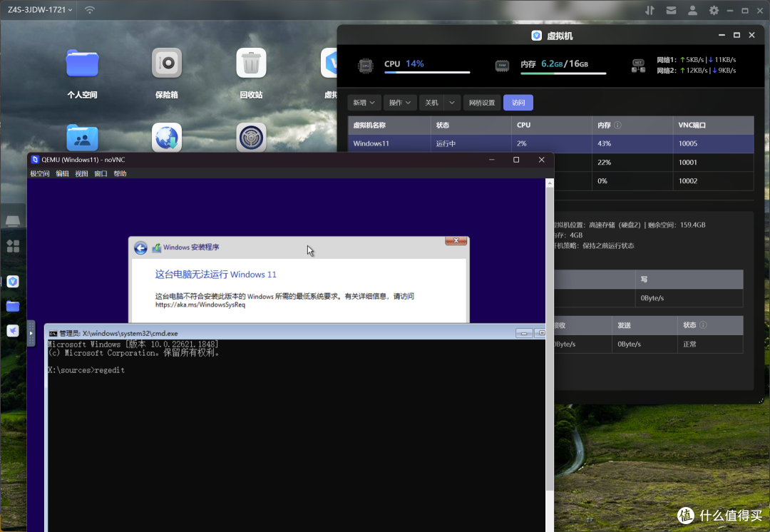
Task: Click the CPU chip icon in 虚拟机 window
Action: [x=365, y=66]
